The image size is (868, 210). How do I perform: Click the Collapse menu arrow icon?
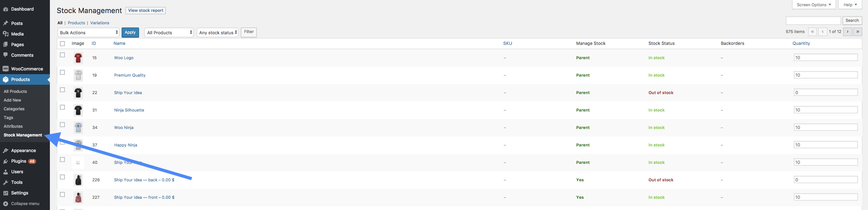pos(6,203)
